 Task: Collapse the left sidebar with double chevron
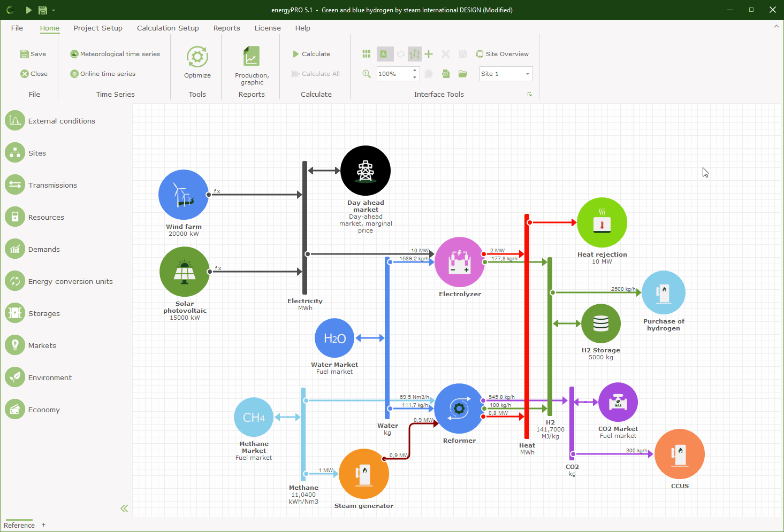[124, 508]
